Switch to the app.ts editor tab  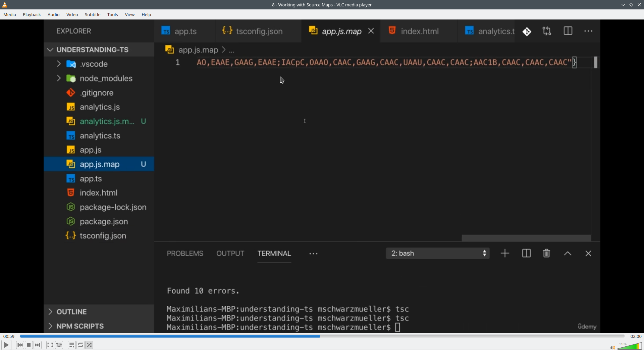pos(184,31)
